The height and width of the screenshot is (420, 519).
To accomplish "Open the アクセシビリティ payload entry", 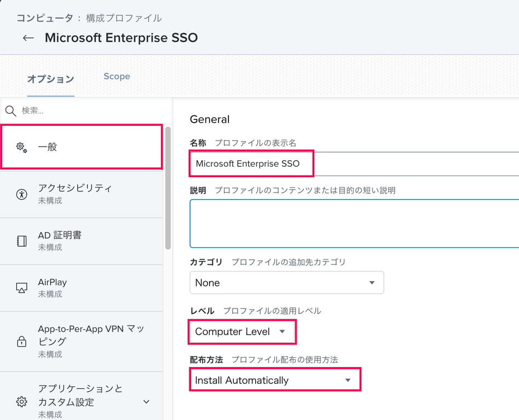I will tap(82, 194).
